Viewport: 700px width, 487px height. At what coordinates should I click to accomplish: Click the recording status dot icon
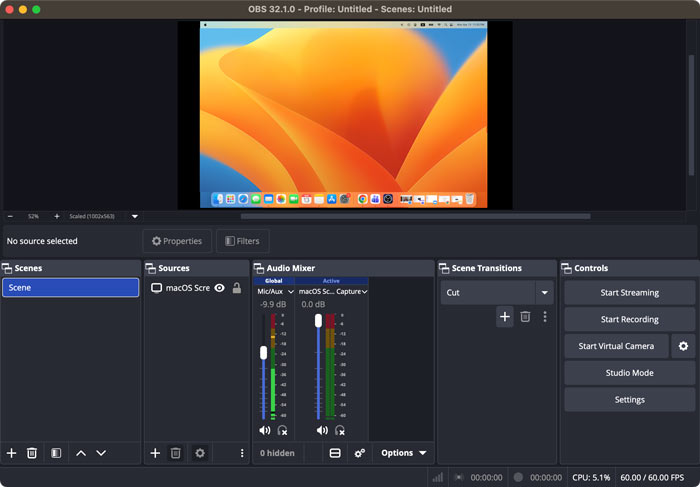[x=518, y=477]
